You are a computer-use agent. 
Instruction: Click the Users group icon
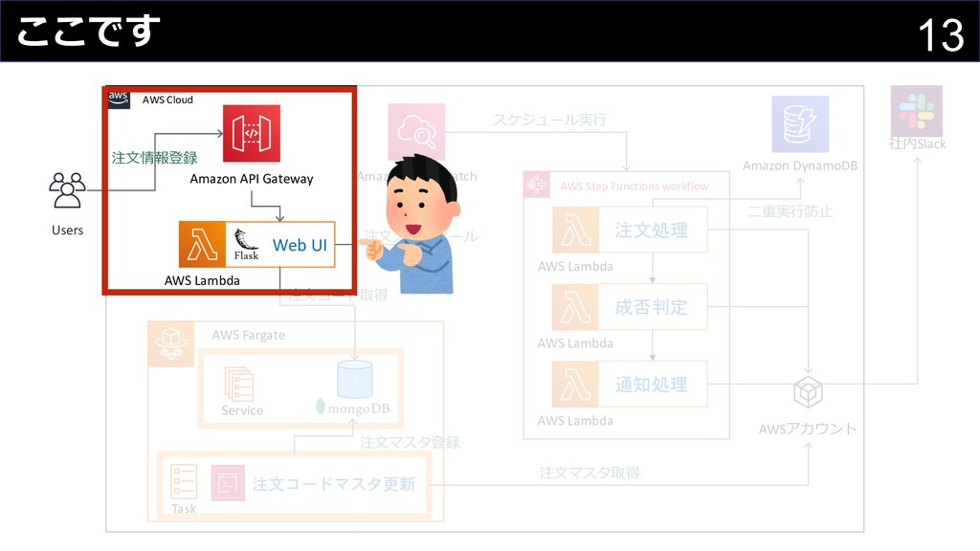pos(67,190)
